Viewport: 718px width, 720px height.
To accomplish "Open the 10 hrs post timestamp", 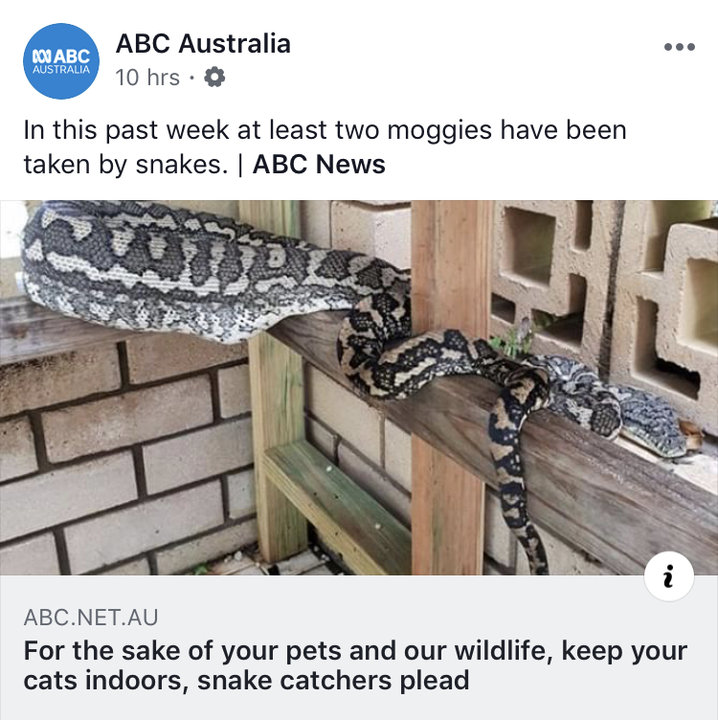I will (147, 77).
